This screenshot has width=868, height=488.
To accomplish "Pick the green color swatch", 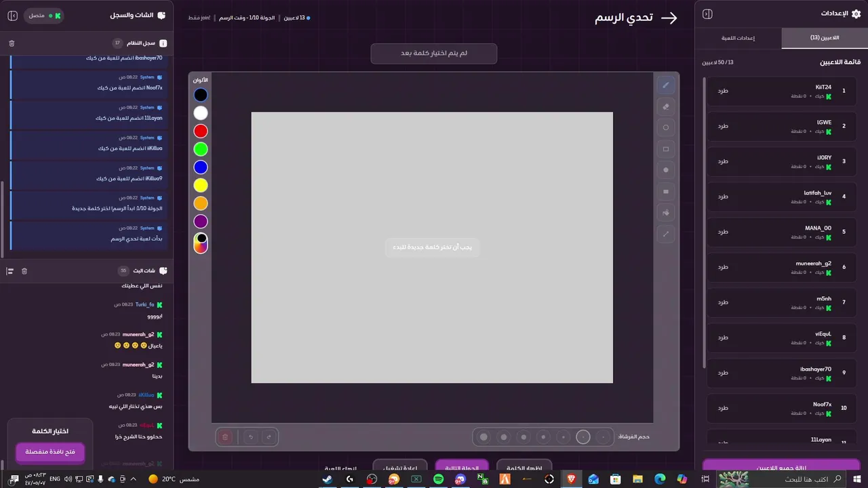I will [x=201, y=149].
